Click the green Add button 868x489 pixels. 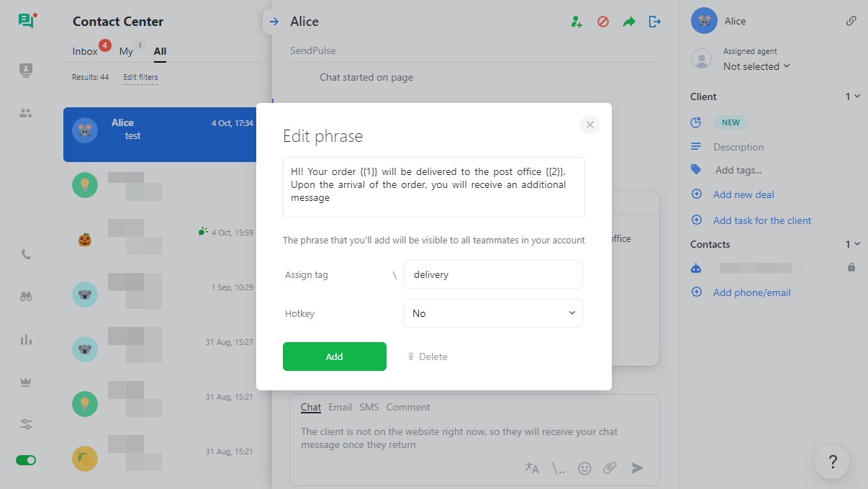(335, 356)
